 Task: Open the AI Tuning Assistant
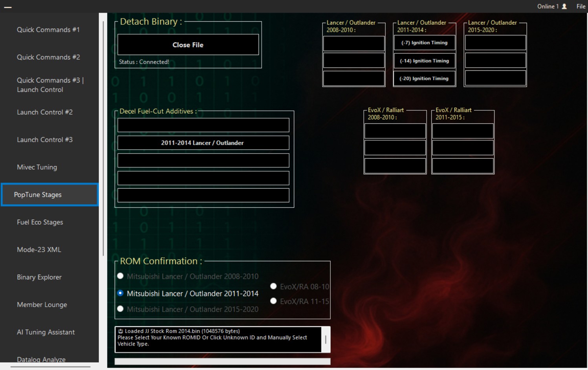click(x=45, y=332)
